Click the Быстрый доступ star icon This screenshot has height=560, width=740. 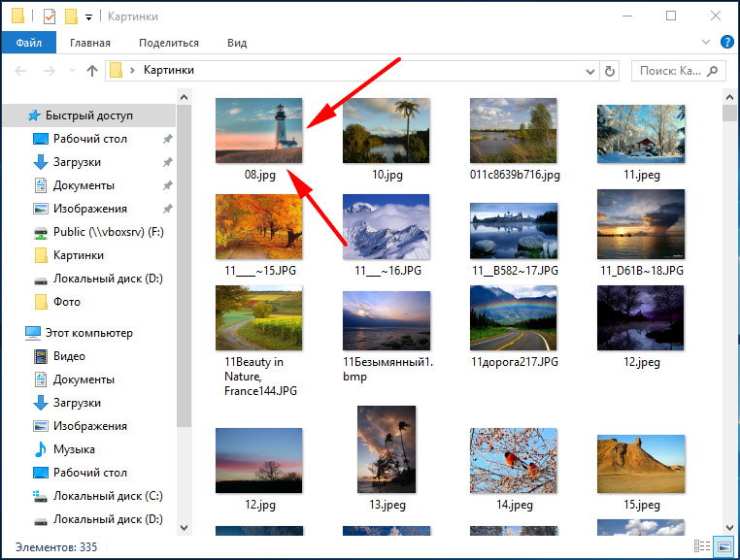pyautogui.click(x=34, y=115)
